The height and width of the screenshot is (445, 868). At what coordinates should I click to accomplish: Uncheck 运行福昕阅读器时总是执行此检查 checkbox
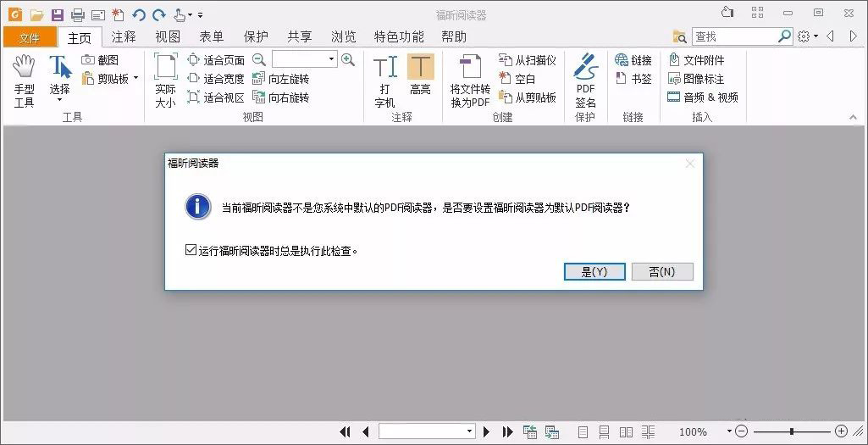[x=191, y=250]
